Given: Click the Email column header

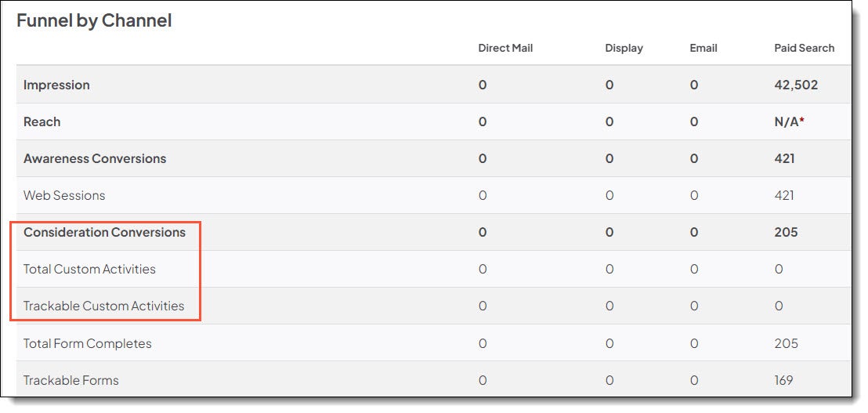Looking at the screenshot, I should 703,48.
